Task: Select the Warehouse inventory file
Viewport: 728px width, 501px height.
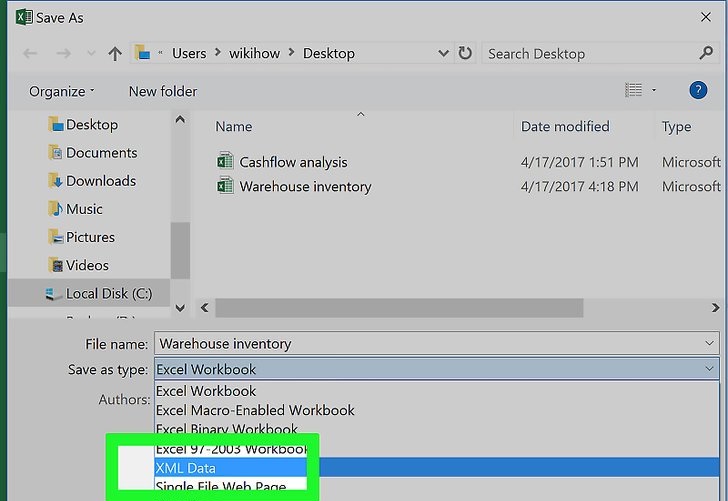Action: (305, 187)
